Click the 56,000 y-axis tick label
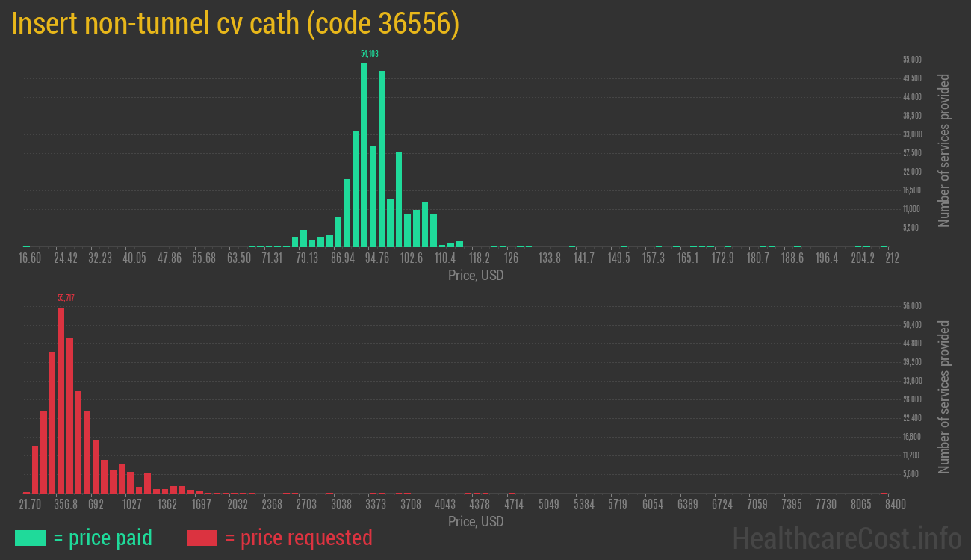 coord(912,306)
